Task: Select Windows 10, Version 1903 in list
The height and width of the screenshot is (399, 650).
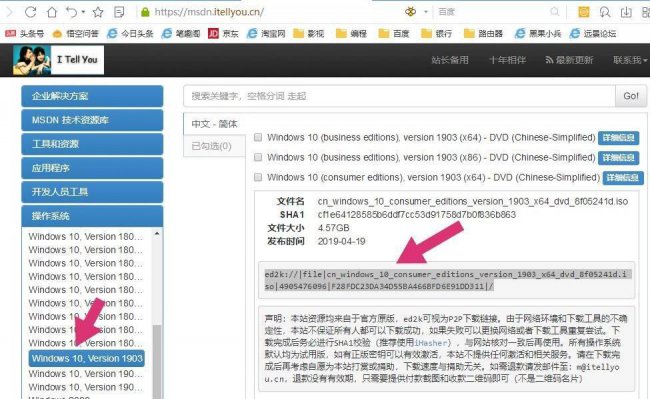Action: (87, 358)
